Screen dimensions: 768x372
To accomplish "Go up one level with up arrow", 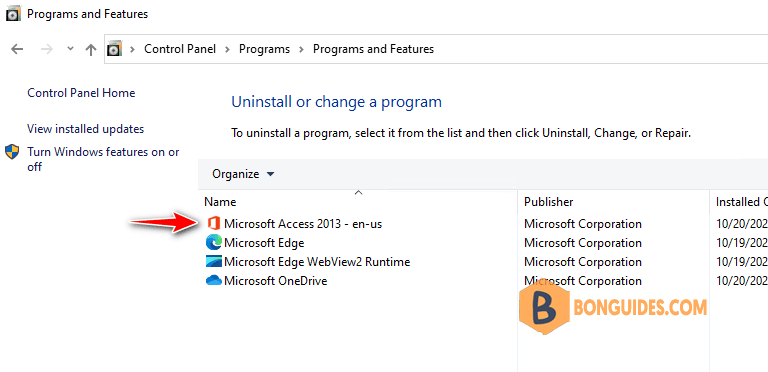I will [x=91, y=49].
